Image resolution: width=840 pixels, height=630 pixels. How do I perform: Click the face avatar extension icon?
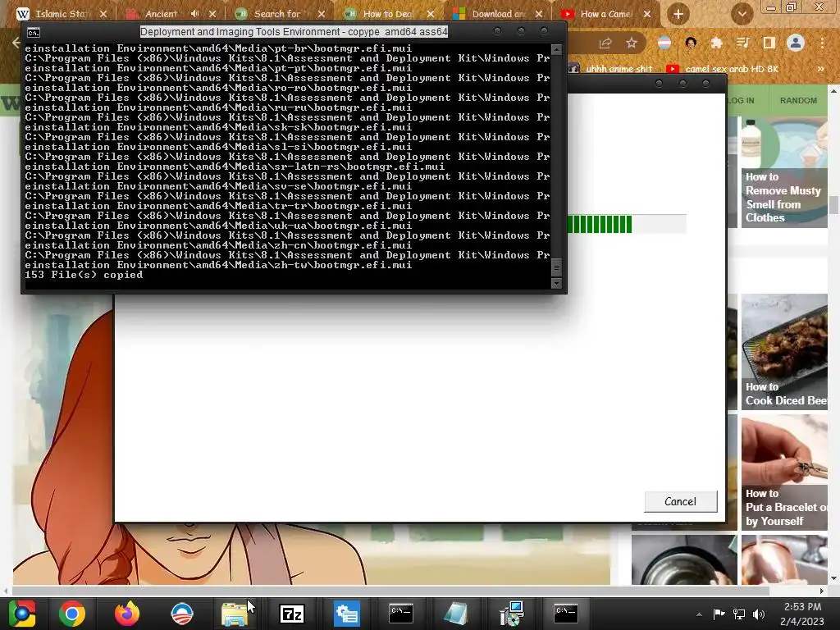[691, 43]
